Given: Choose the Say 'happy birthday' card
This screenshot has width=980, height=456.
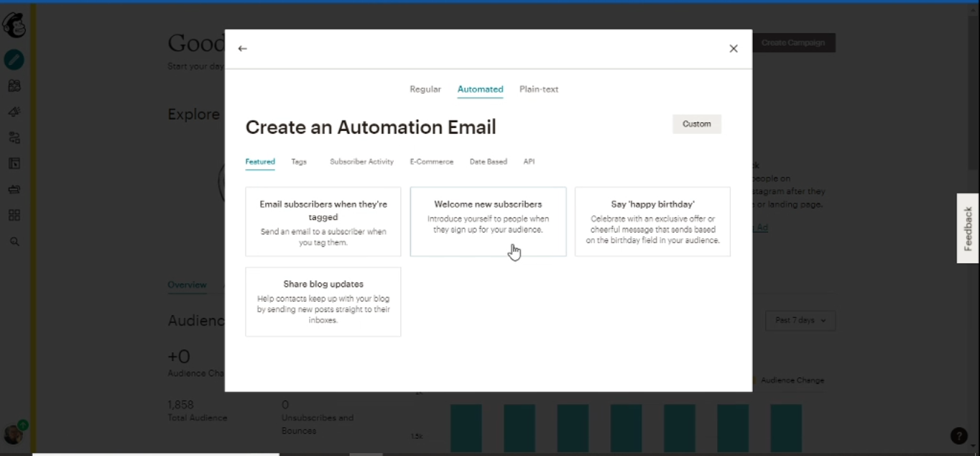Looking at the screenshot, I should pos(652,222).
